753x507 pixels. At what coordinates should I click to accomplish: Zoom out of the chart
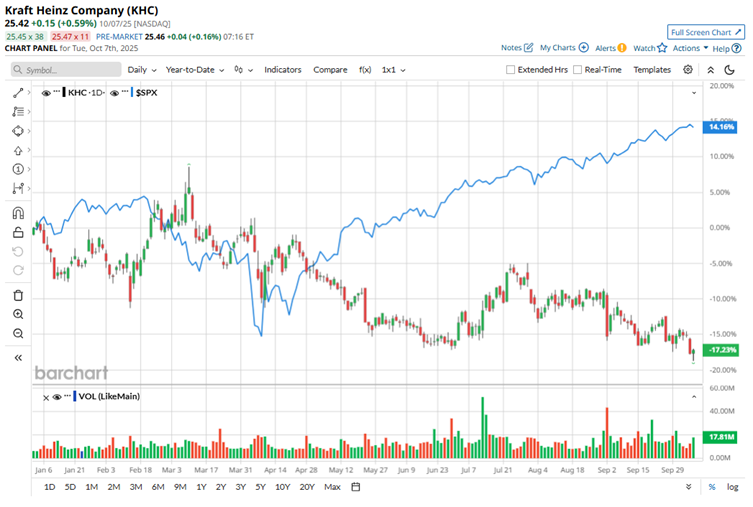(18, 333)
